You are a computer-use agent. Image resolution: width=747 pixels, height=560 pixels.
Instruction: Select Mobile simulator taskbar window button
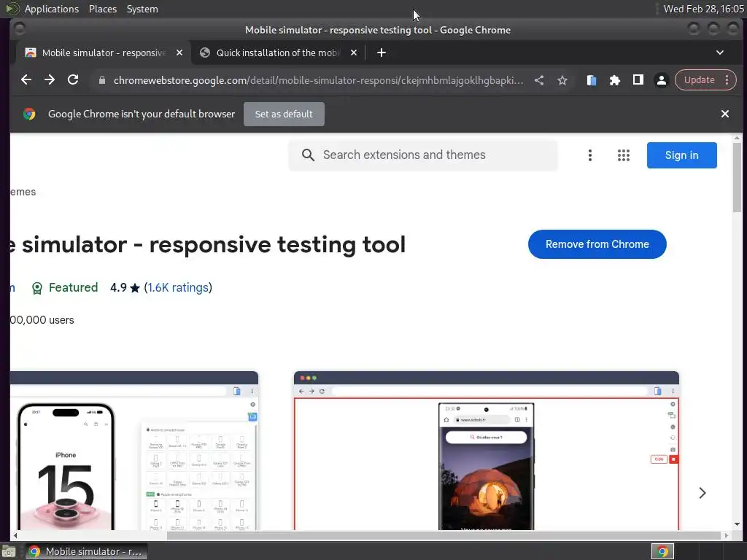coord(86,551)
